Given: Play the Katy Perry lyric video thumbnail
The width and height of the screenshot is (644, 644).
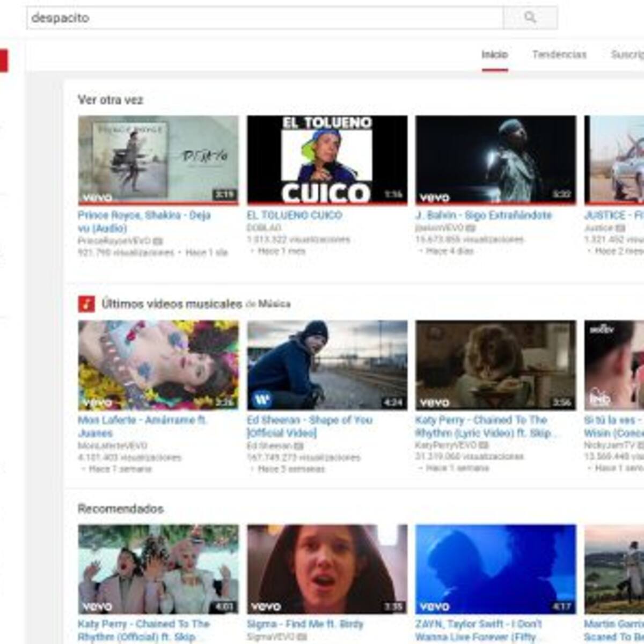Looking at the screenshot, I should [x=495, y=365].
